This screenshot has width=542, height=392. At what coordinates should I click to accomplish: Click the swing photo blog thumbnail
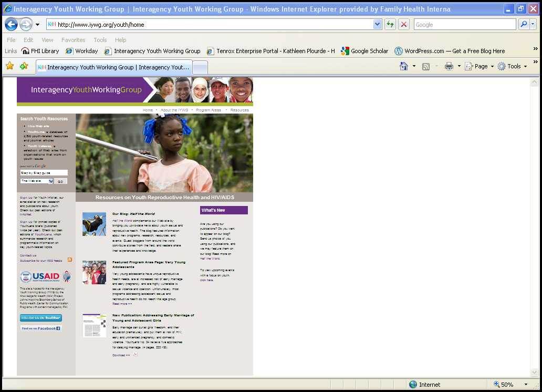pyautogui.click(x=94, y=224)
